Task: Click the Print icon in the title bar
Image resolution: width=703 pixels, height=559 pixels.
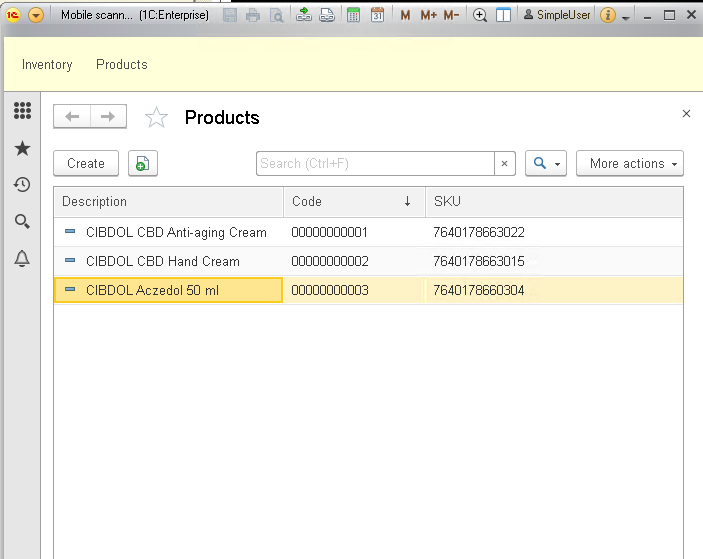Action: coord(253,15)
